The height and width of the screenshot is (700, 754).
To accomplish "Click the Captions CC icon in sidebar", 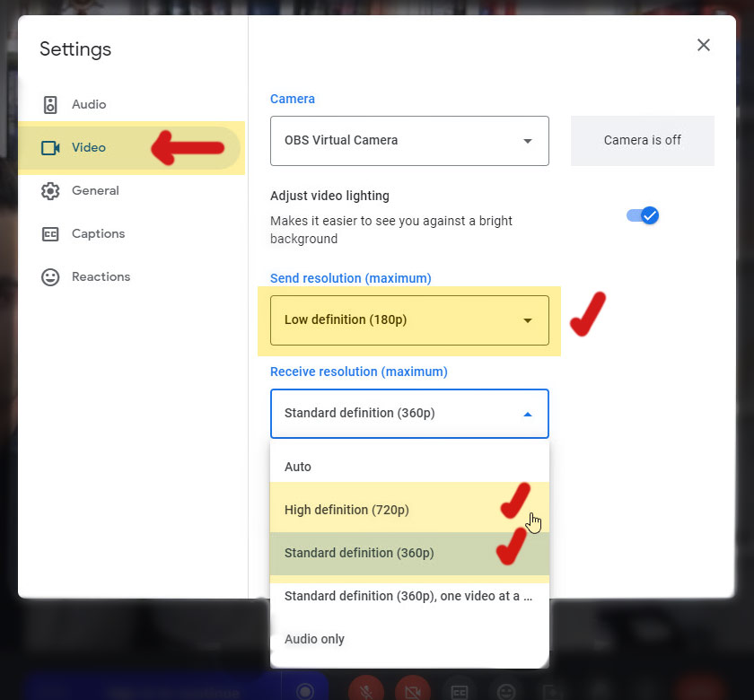I will tap(50, 234).
